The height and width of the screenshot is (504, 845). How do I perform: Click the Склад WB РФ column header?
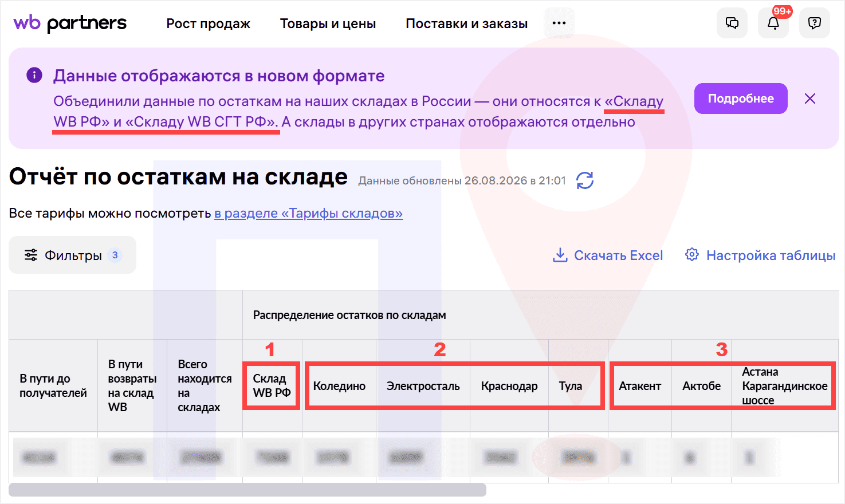tap(272, 385)
